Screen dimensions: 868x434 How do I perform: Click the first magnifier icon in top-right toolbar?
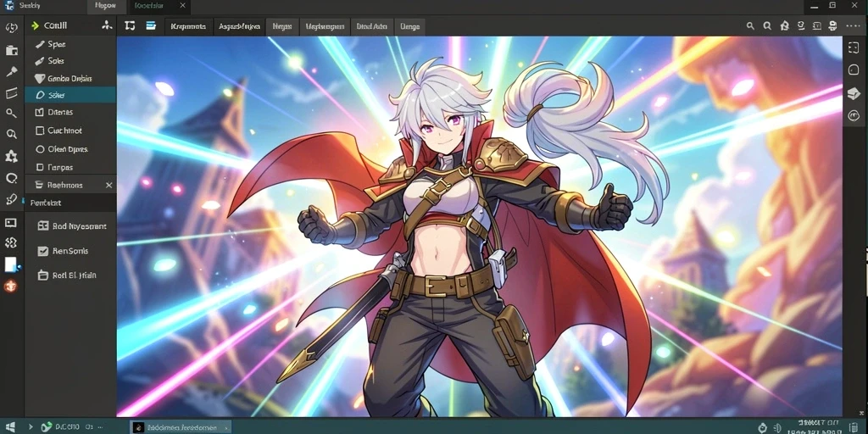[750, 26]
